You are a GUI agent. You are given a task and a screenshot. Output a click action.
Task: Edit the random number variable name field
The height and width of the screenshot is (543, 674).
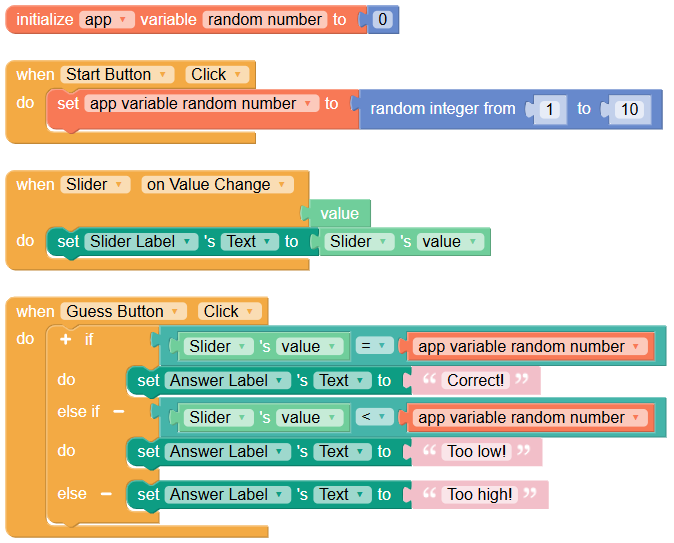point(265,20)
